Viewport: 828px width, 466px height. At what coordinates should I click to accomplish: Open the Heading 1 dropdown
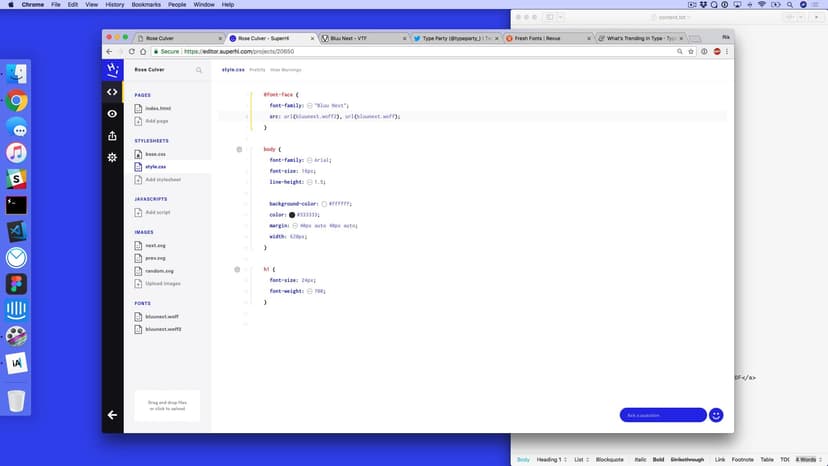552,459
